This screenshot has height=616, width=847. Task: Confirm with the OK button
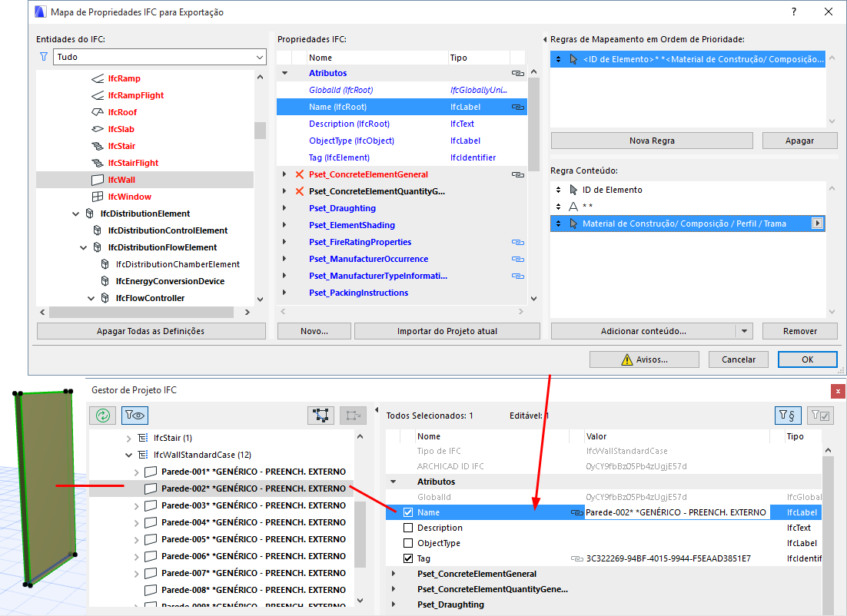point(807,359)
